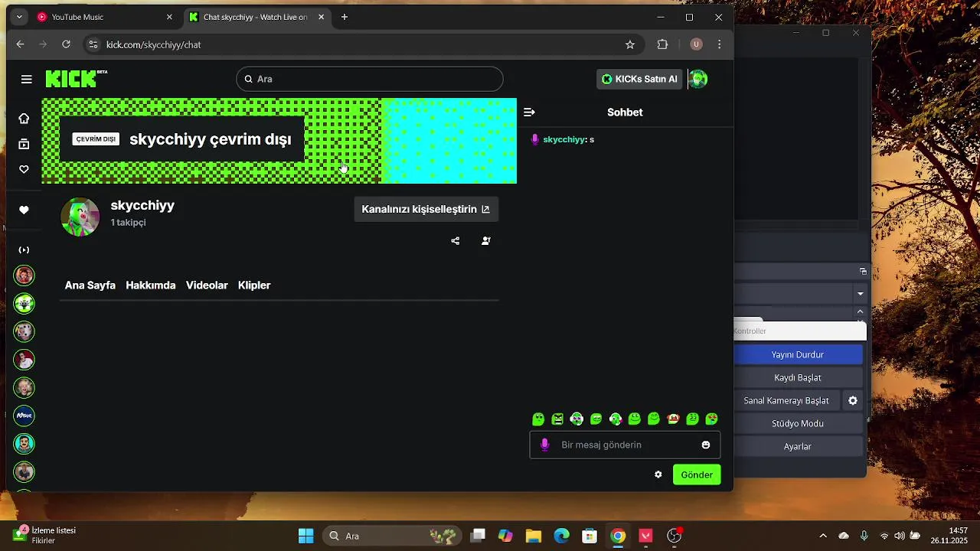Click the Chrome address bar URL
The image size is (980, 551).
click(154, 44)
